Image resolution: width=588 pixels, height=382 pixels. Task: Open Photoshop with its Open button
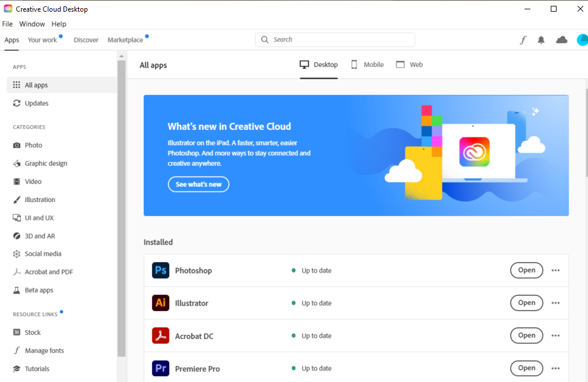526,270
